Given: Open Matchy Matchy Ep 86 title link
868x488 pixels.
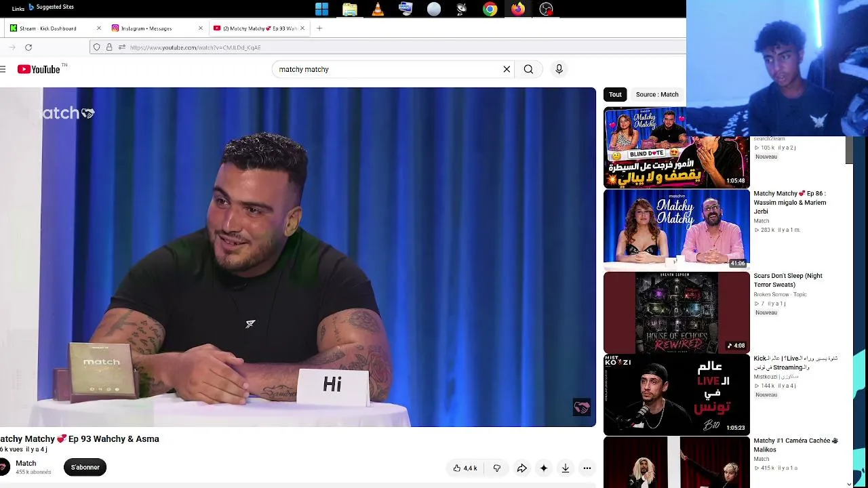Looking at the screenshot, I should tap(789, 202).
